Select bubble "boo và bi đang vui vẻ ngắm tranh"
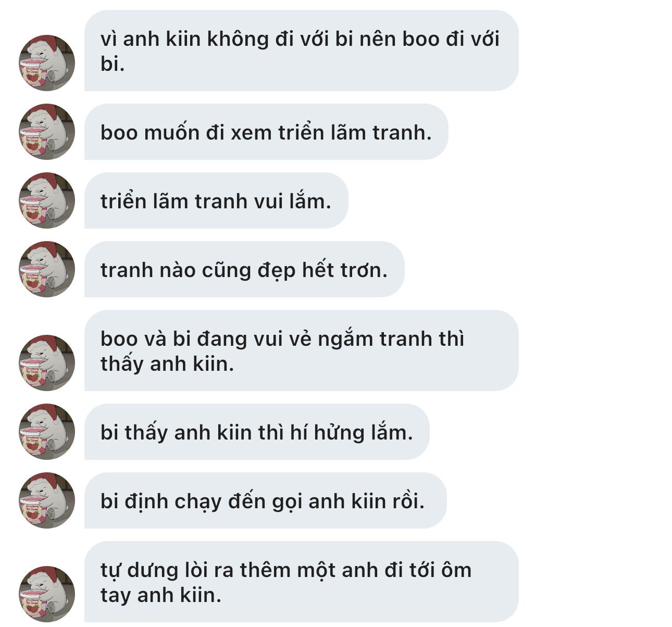672x627 pixels. pos(301,350)
